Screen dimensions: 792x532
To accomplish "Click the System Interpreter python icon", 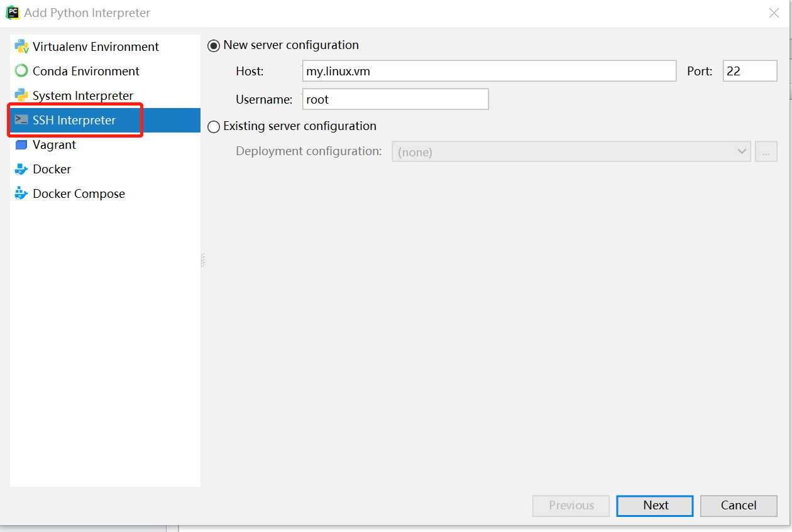I will pos(21,95).
